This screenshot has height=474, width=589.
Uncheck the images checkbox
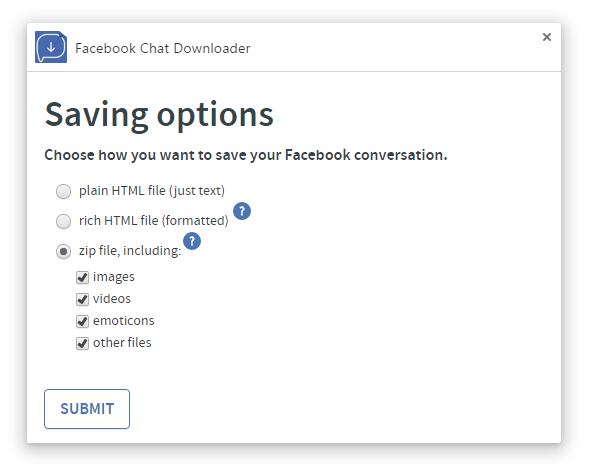(x=82, y=278)
